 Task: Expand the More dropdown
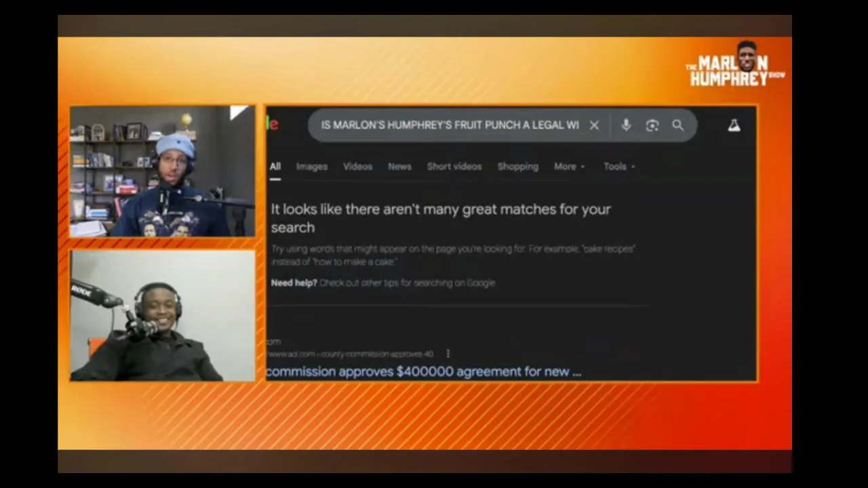click(569, 167)
